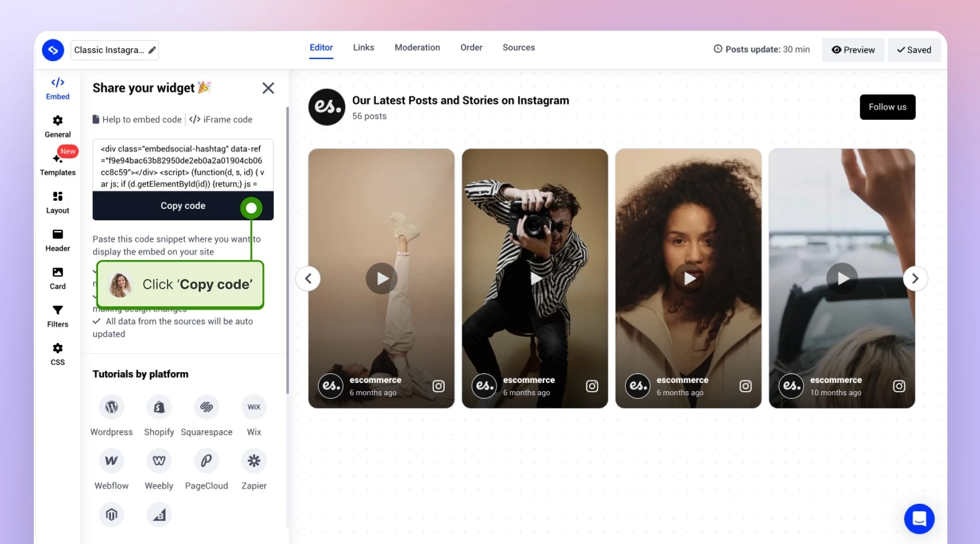980x544 pixels.
Task: Edit widget name with pencil icon
Action: 152,50
